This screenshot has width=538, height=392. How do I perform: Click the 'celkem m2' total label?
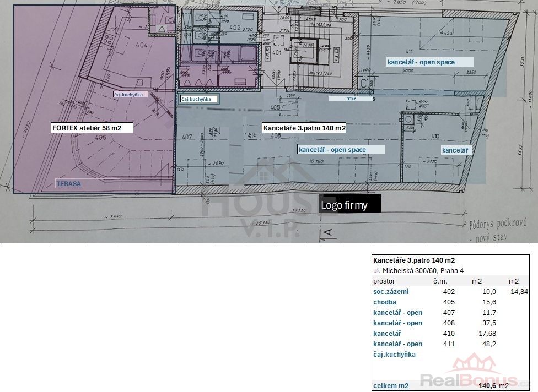(x=391, y=386)
